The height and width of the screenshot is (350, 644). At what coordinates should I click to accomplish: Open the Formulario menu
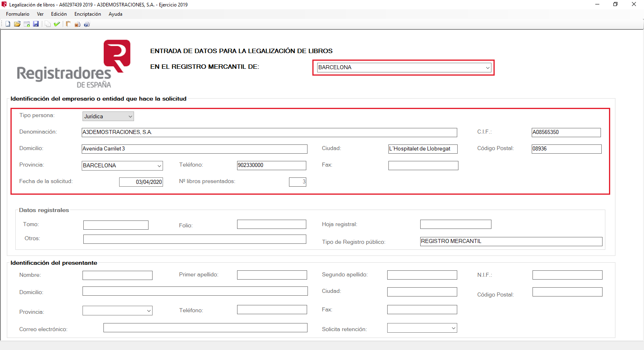(18, 14)
